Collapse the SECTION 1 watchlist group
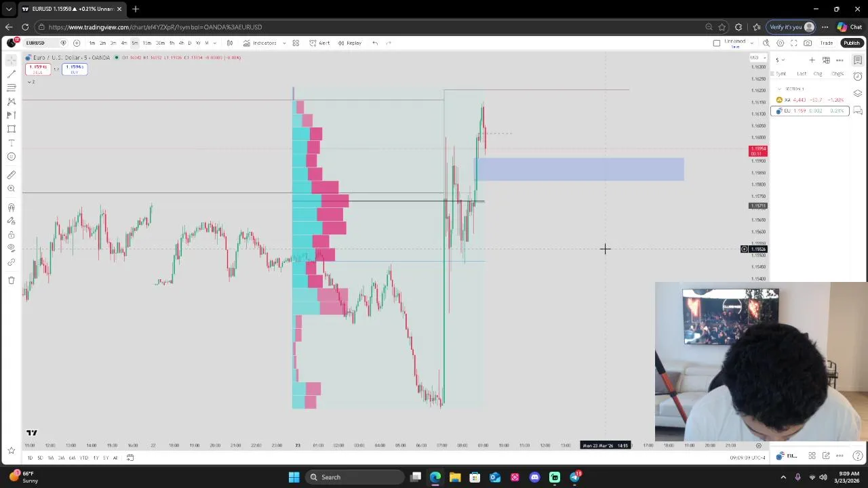This screenshot has width=868, height=488. pos(779,89)
